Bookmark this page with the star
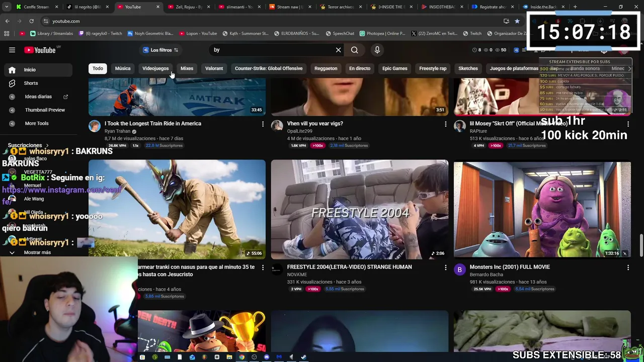 click(517, 21)
